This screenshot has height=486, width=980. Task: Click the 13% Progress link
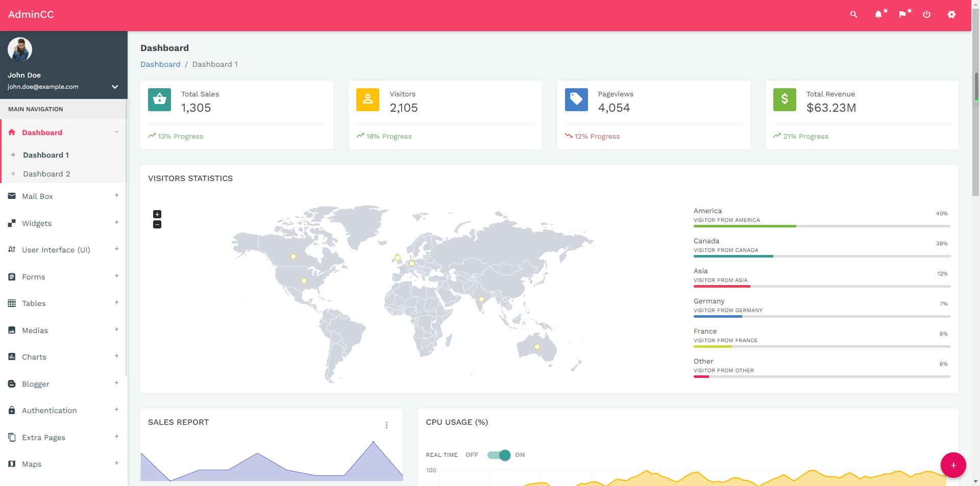176,136
